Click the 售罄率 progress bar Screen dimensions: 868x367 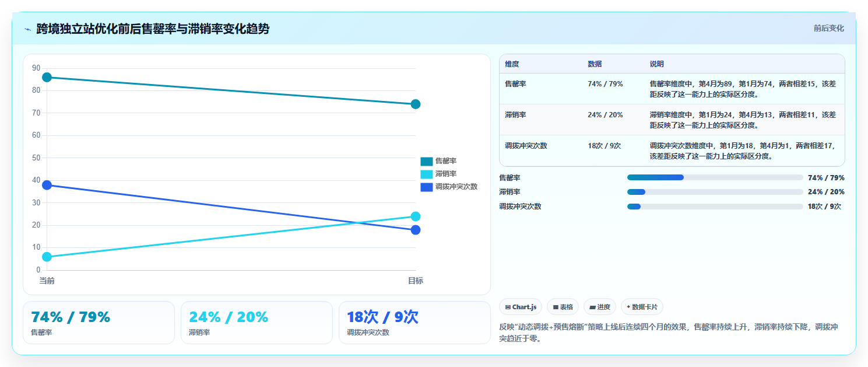(x=715, y=177)
